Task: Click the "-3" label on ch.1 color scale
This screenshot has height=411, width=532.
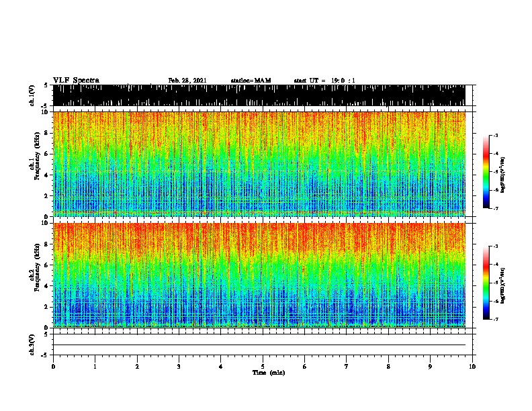Action: (x=496, y=136)
